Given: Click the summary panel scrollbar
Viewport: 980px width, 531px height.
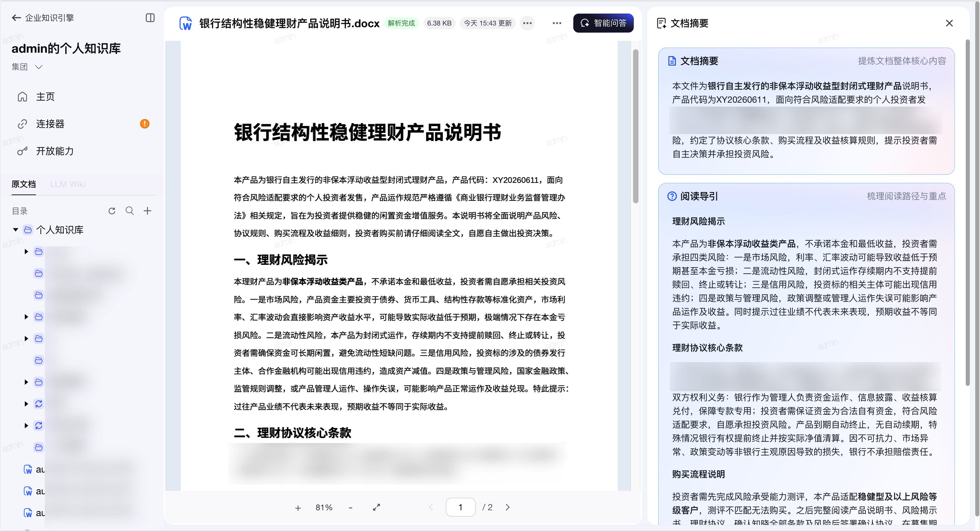Looking at the screenshot, I should point(968,212).
